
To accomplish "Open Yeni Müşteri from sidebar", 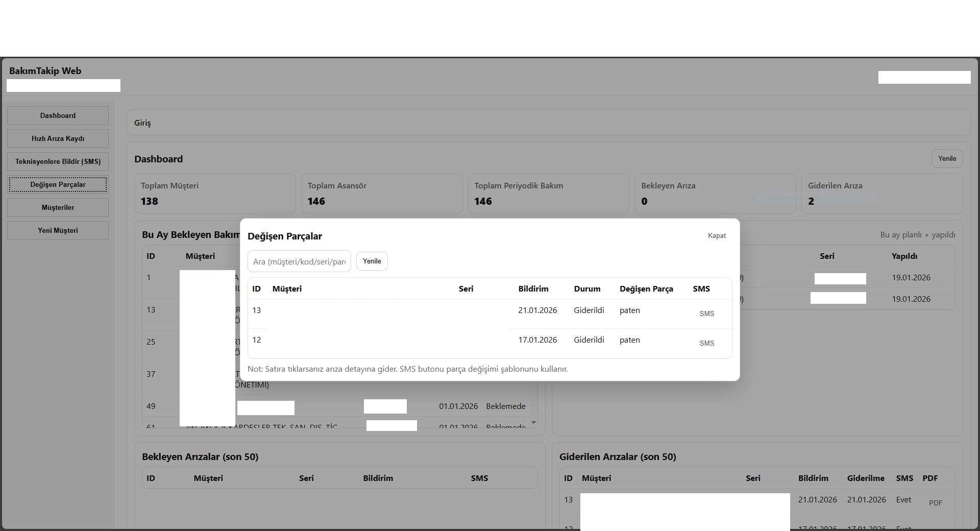I will 58,230.
